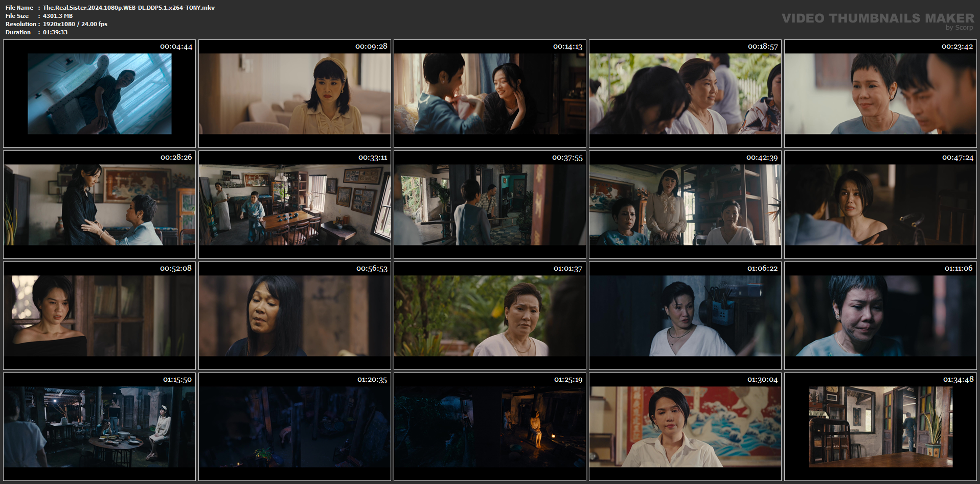The height and width of the screenshot is (484, 980).
Task: Pick the frame at 01:06:22
Action: click(685, 316)
